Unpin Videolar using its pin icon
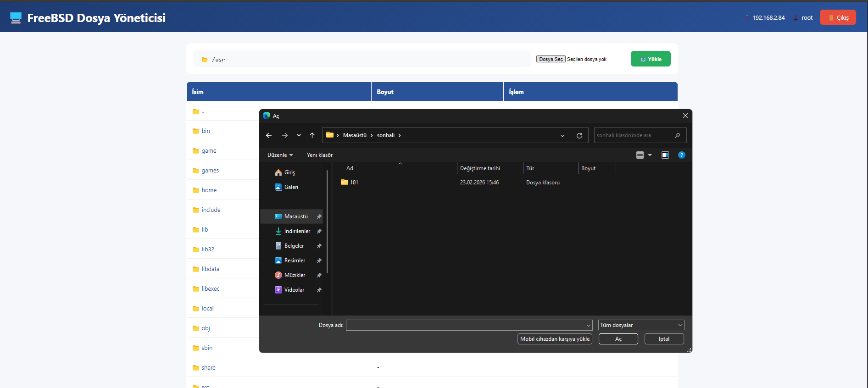868x388 pixels. tap(319, 290)
